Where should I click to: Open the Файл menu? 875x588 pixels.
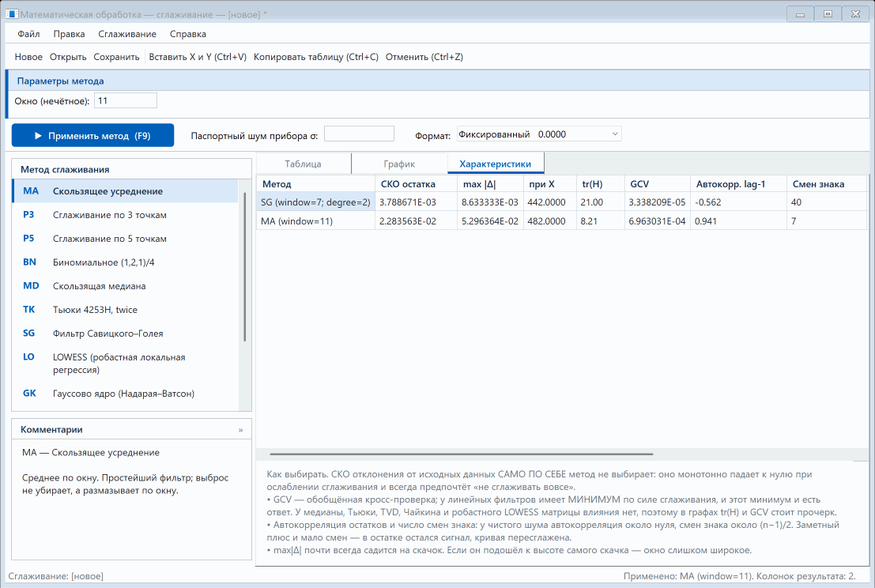tap(28, 34)
